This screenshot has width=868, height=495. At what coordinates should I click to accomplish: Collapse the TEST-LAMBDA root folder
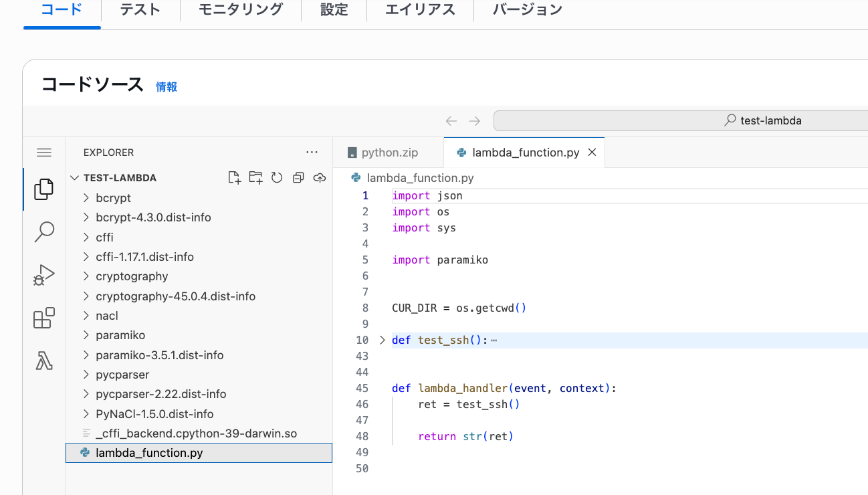click(x=74, y=178)
